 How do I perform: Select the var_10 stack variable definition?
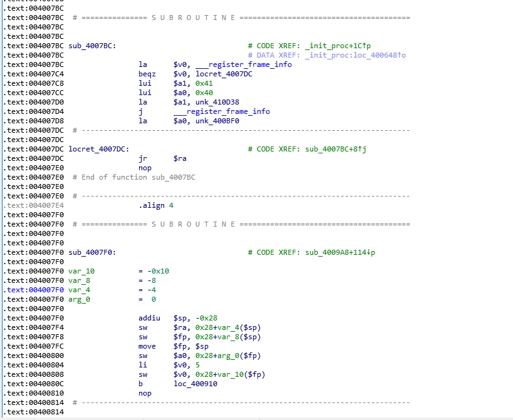(81, 271)
